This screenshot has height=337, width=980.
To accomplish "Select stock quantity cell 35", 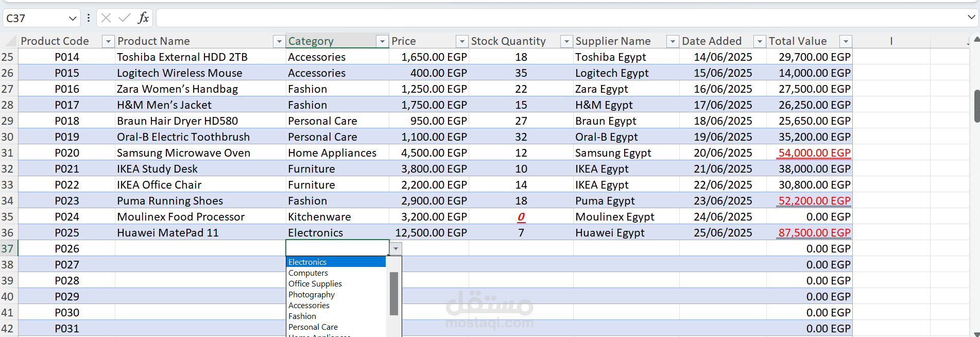I will 521,73.
